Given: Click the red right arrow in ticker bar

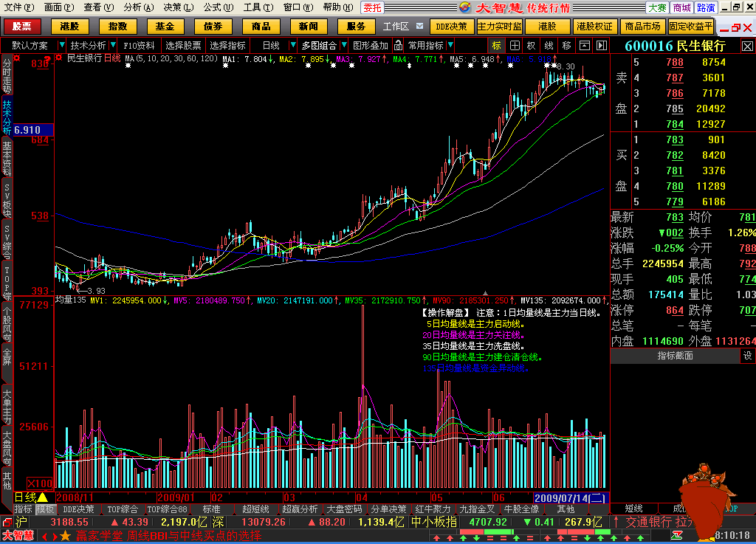Looking at the screenshot, I should 55,537.
